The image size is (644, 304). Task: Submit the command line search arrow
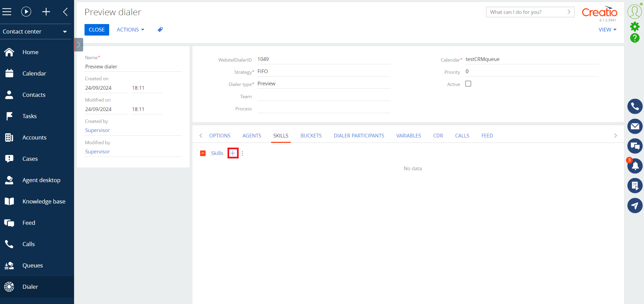coord(569,12)
